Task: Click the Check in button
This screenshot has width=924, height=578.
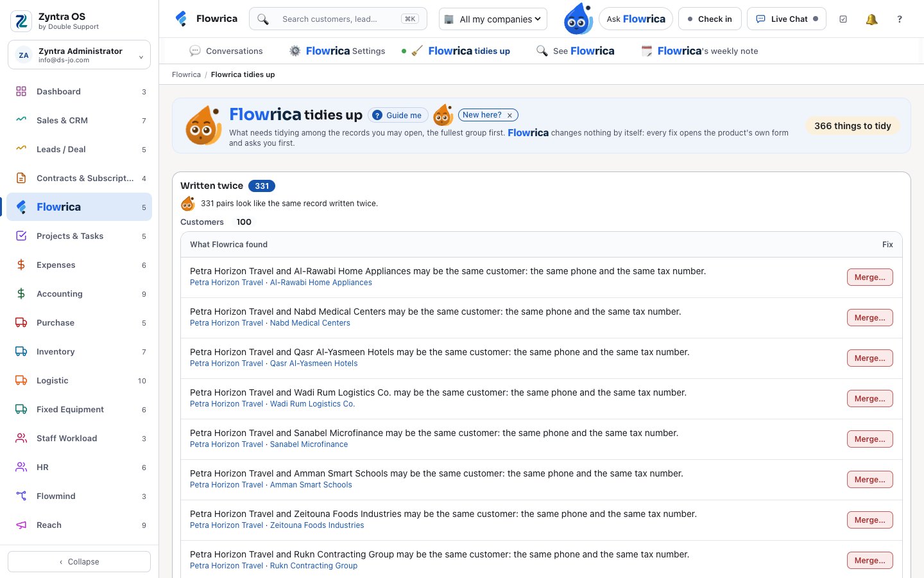Action: click(x=710, y=19)
